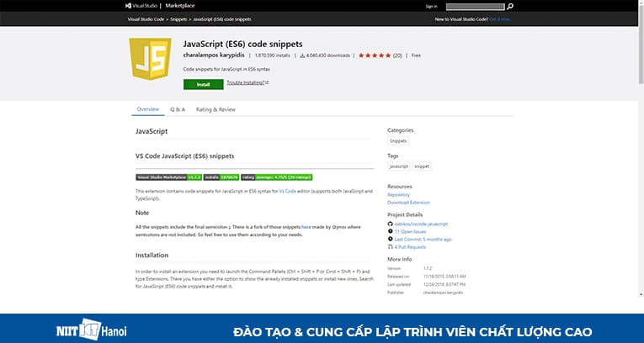Click the pull request icon beside 4 Pull Requests

click(390, 246)
